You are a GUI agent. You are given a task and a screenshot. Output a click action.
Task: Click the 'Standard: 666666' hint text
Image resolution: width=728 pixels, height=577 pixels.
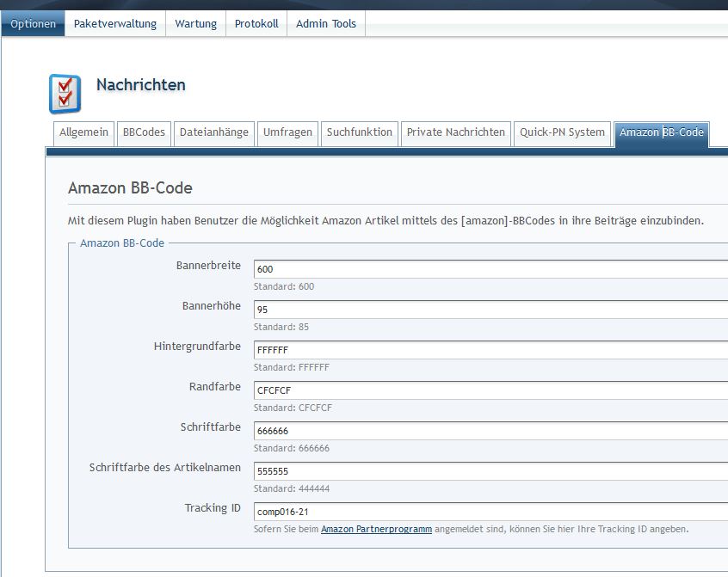click(292, 449)
